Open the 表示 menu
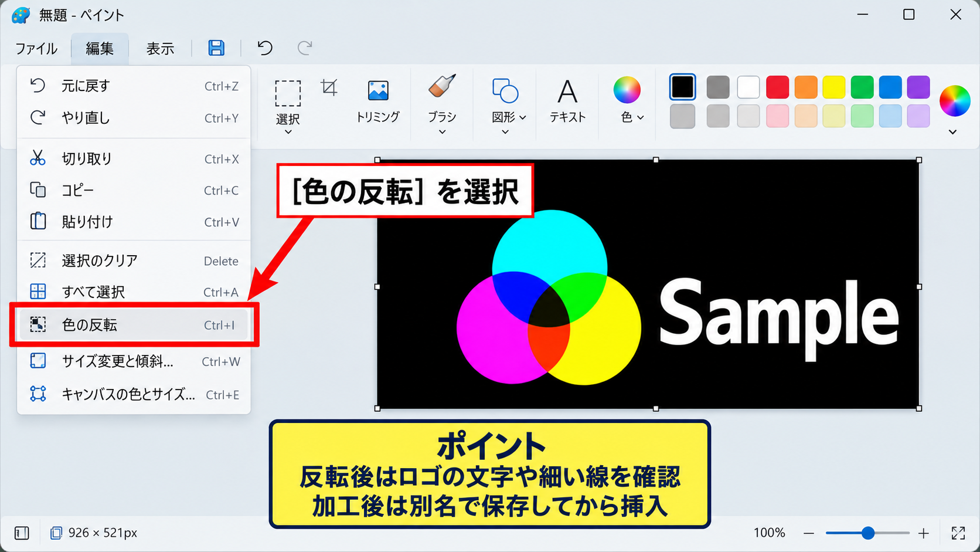This screenshot has width=980, height=552. [x=160, y=48]
